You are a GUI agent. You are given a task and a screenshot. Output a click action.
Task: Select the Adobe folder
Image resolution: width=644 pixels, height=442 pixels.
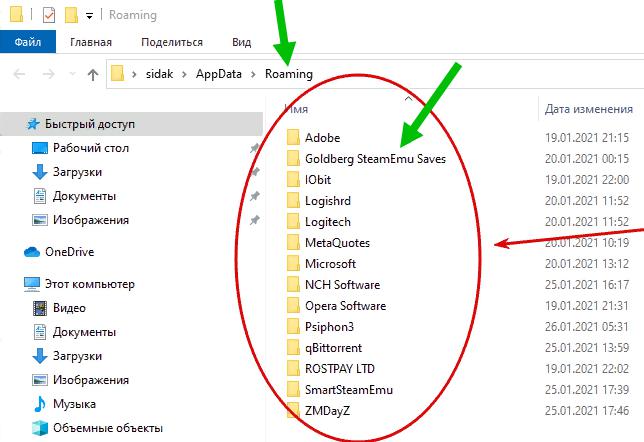pos(322,138)
